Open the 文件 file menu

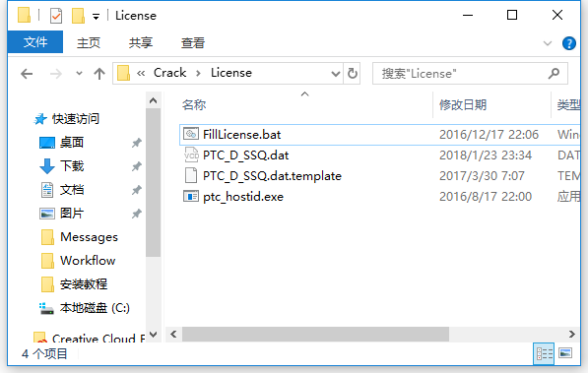point(35,42)
